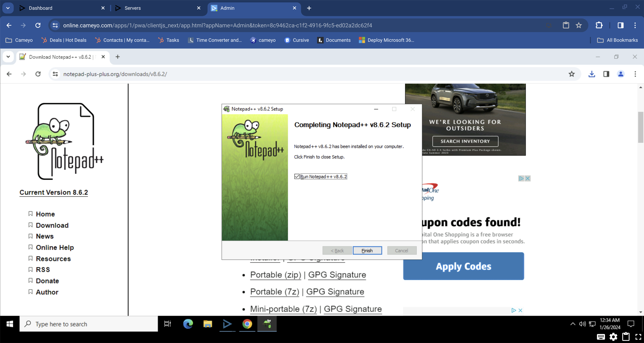Open a new tab in outer browser
Viewport: 644px width, 343px height.
coord(309,8)
